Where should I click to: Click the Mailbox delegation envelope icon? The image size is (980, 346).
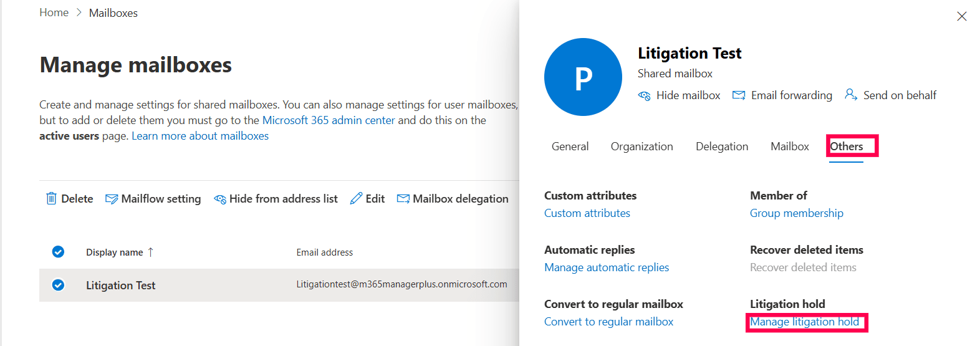point(403,198)
